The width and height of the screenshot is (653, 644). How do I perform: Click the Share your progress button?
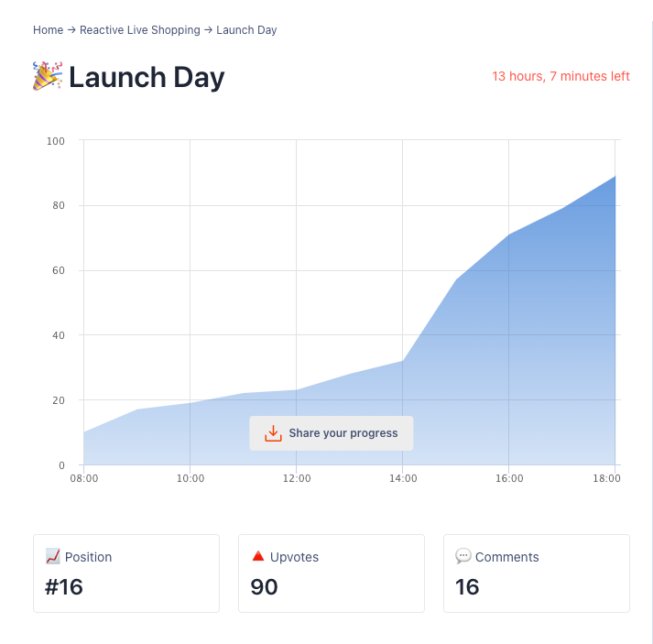click(x=332, y=433)
